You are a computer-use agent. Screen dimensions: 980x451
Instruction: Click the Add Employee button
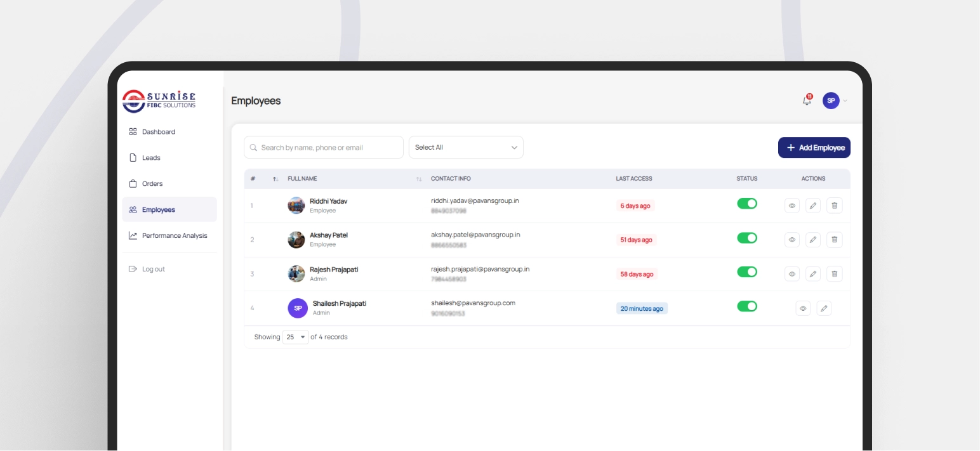click(x=814, y=147)
